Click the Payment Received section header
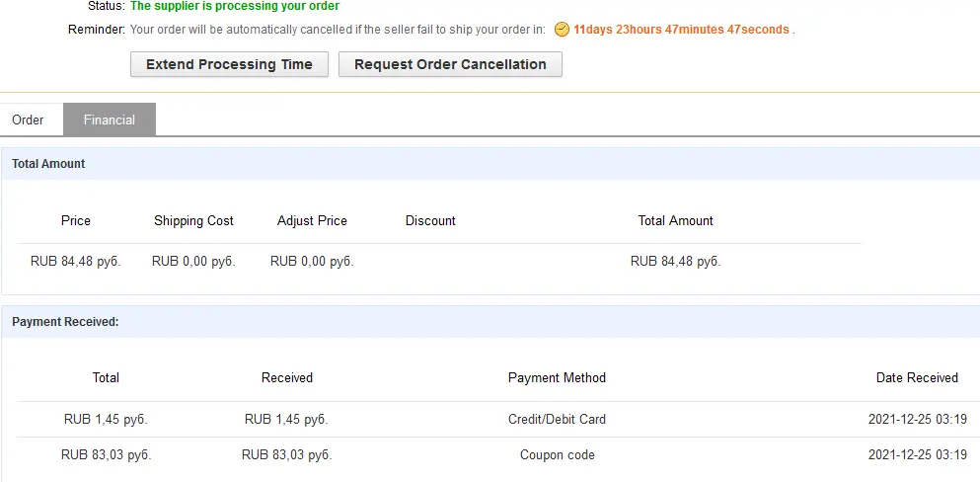The image size is (980, 482). (65, 322)
